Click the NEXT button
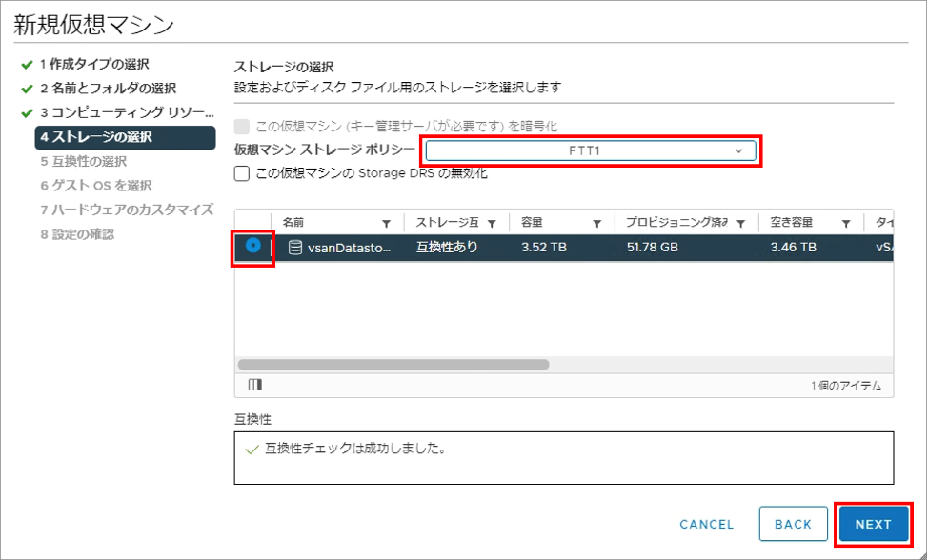928x560 pixels. pyautogui.click(x=874, y=524)
